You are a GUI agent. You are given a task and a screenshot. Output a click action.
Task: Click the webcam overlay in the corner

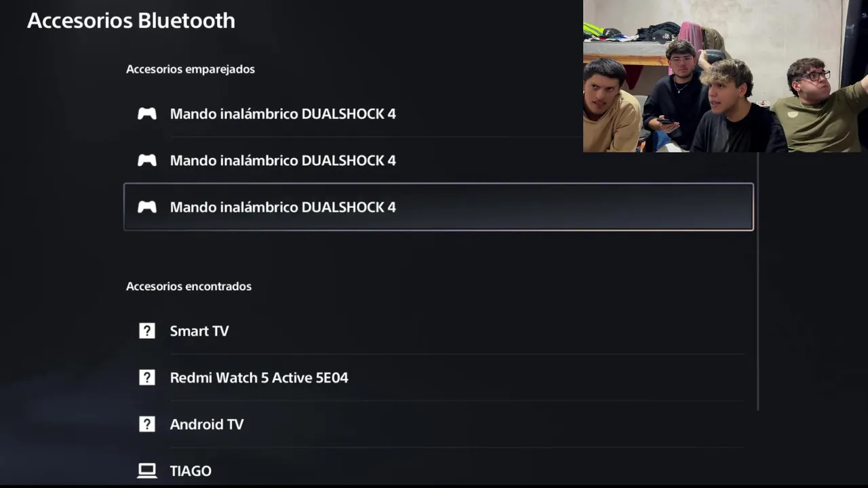(726, 76)
